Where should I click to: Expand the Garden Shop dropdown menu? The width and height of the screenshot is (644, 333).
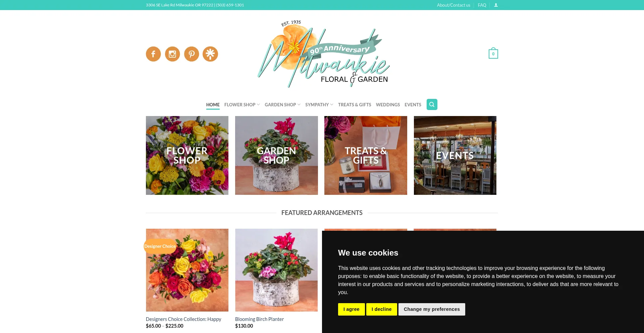pyautogui.click(x=282, y=105)
